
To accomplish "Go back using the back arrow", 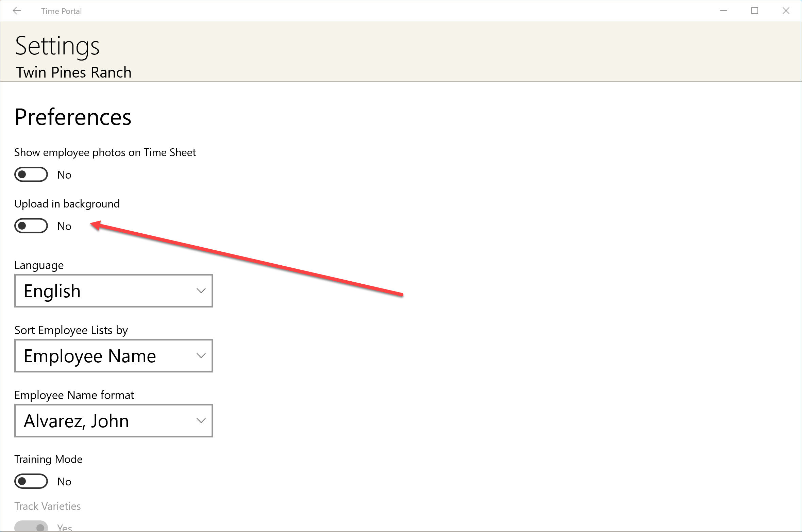I will (17, 11).
